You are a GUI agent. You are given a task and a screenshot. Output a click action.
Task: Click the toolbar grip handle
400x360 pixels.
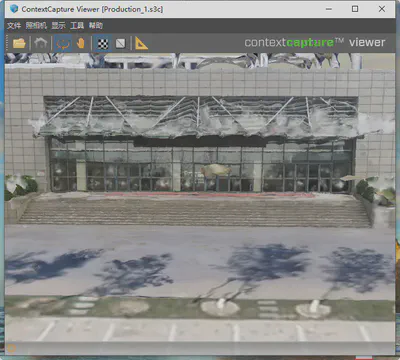8,43
